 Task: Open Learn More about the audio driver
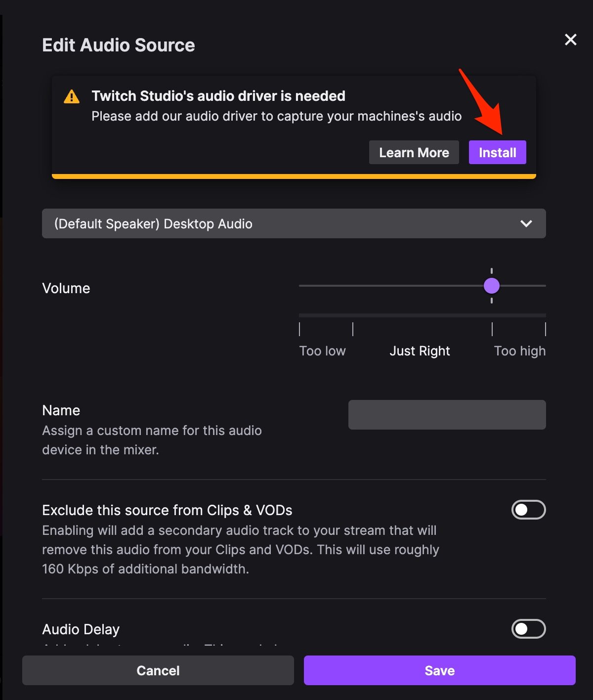click(414, 152)
